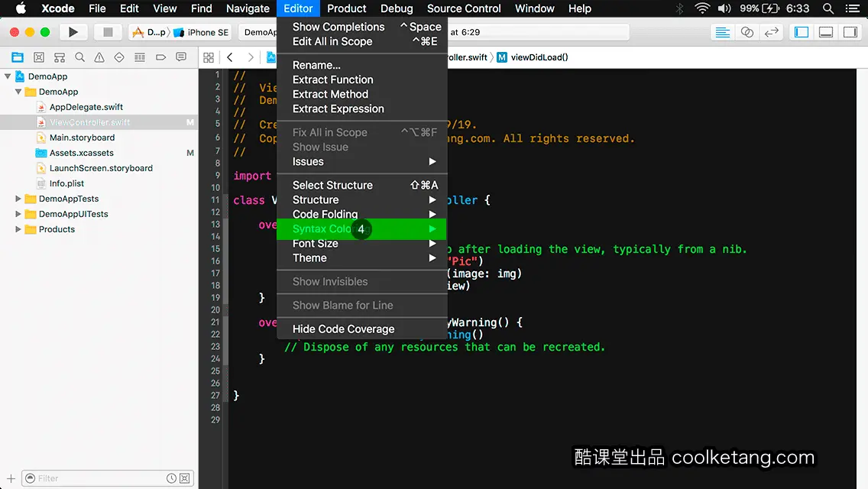Choose Extract Function

tap(361, 79)
